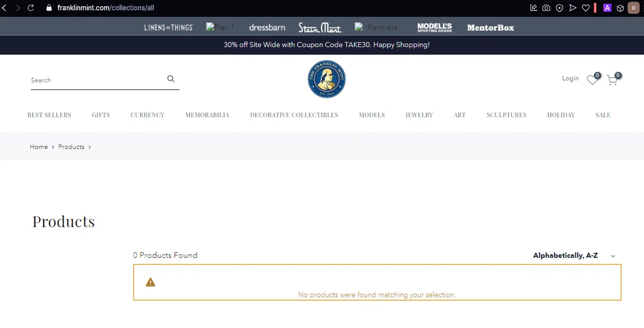
Task: Click the magnifying glass search icon
Action: point(171,79)
